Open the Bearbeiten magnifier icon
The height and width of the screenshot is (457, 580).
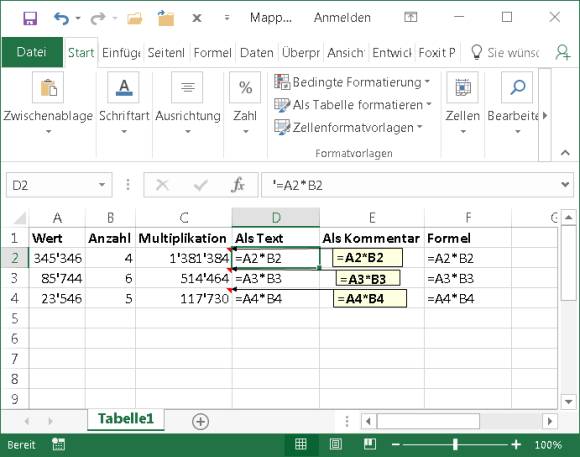(x=517, y=88)
